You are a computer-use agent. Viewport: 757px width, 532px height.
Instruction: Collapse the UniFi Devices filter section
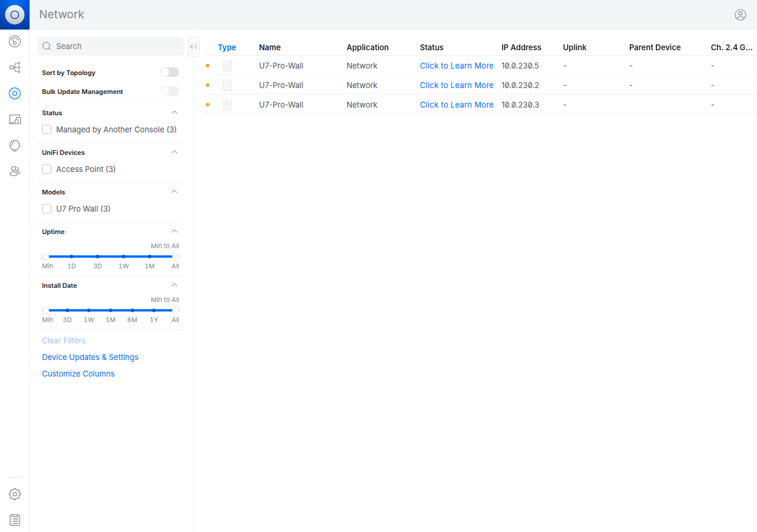tap(174, 152)
